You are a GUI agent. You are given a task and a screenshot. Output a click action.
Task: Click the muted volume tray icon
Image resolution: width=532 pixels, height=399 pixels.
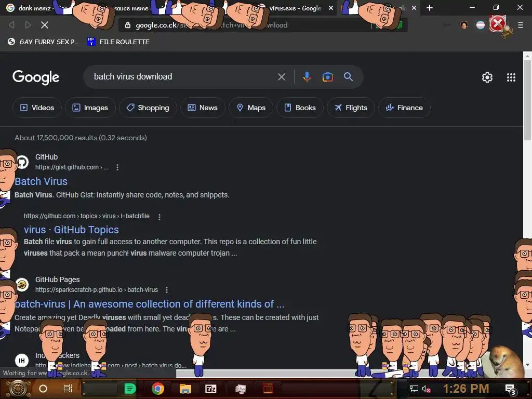coord(426,389)
